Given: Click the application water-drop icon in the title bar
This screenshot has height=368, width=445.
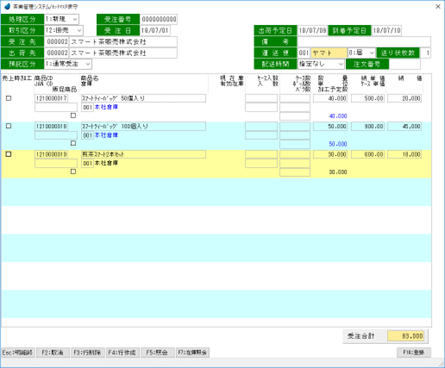Looking at the screenshot, I should coord(7,6).
